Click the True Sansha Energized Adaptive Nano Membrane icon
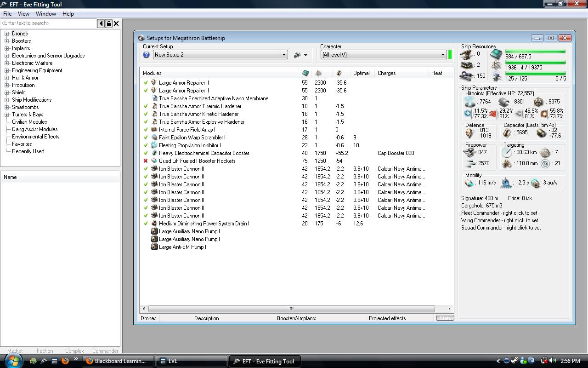588x368 pixels. [155, 98]
